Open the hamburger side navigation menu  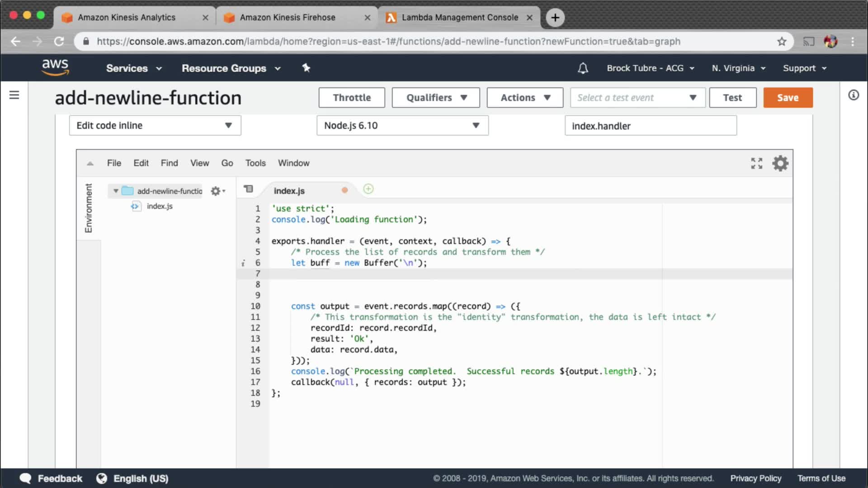(14, 95)
